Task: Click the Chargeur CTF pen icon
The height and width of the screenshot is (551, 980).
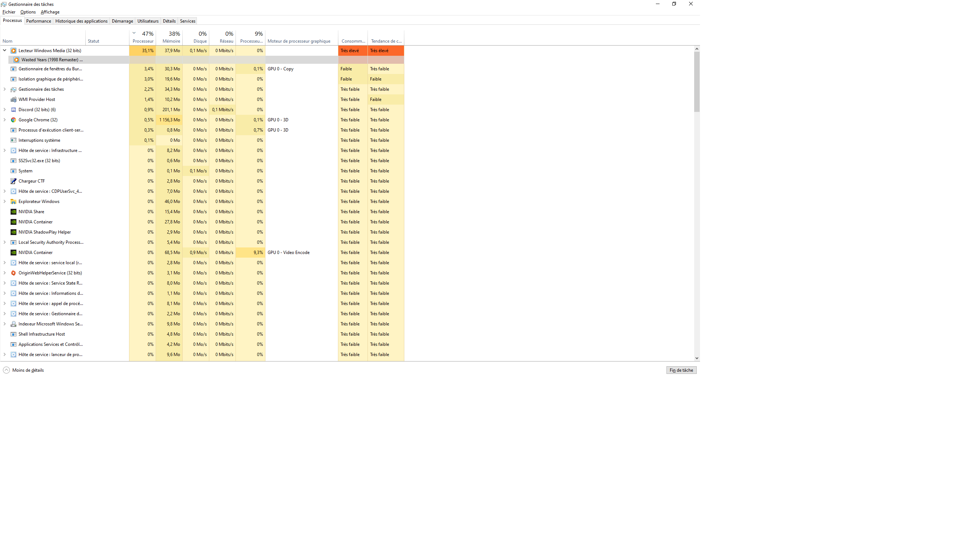Action: [x=13, y=181]
